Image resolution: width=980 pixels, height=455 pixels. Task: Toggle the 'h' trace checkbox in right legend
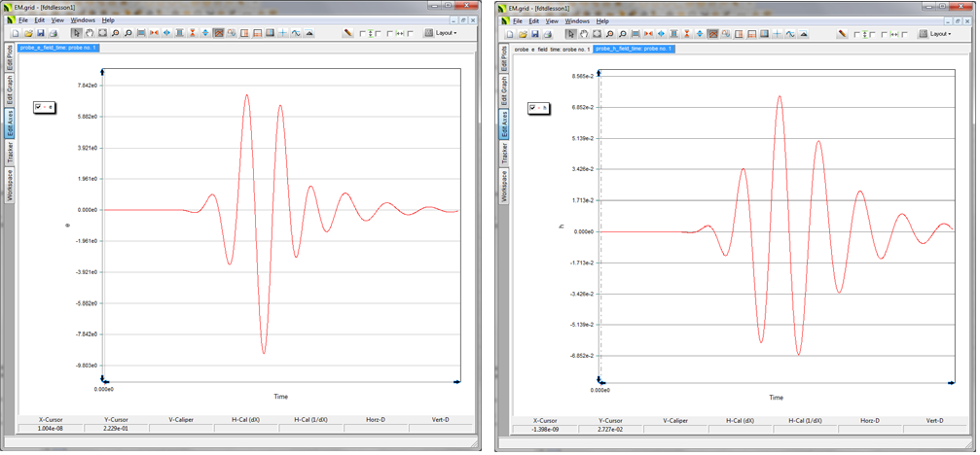click(532, 108)
